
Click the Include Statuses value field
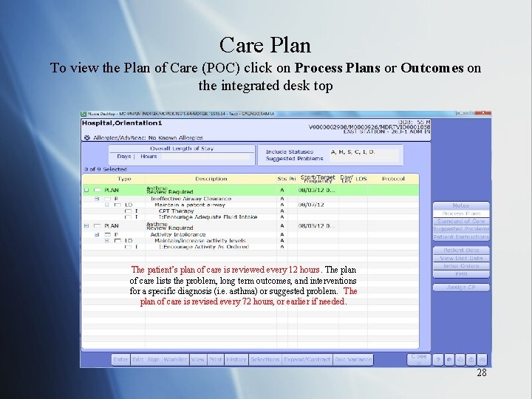tap(364, 152)
